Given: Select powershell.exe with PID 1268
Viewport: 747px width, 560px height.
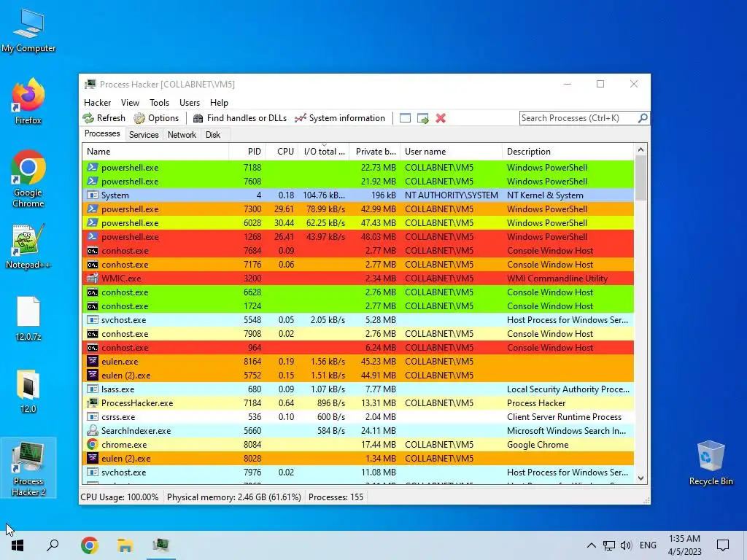Looking at the screenshot, I should 357,237.
